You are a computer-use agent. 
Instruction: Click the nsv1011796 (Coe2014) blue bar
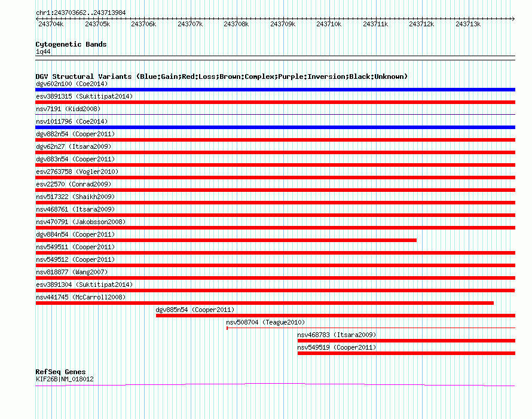pos(275,127)
